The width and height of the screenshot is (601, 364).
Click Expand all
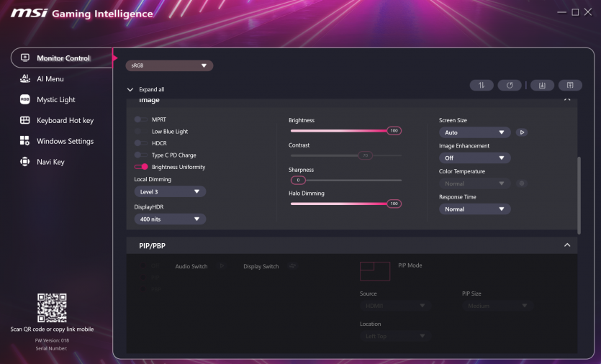[x=150, y=90]
